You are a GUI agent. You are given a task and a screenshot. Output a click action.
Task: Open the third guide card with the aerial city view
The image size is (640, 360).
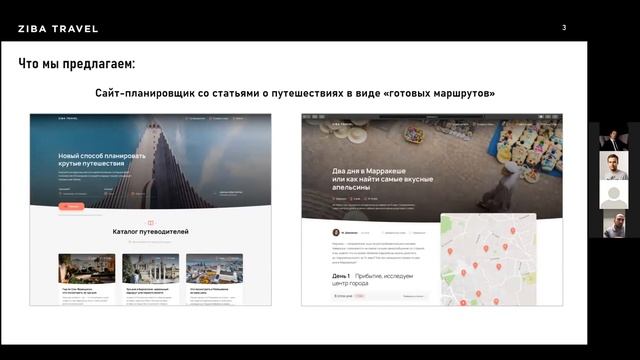point(214,279)
